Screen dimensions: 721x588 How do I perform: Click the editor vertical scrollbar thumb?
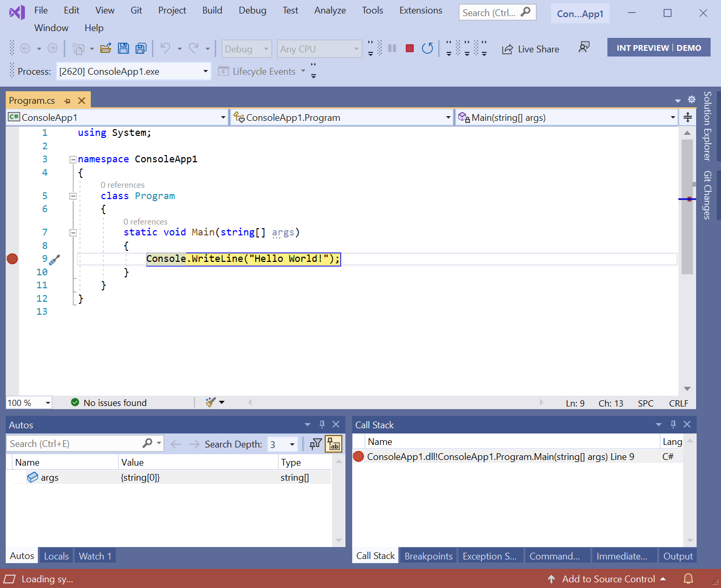coord(687,206)
